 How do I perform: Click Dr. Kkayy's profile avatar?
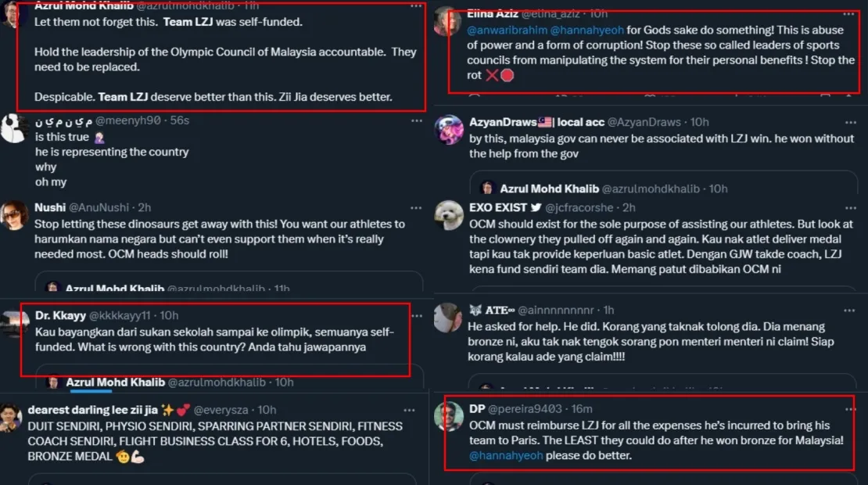pyautogui.click(x=14, y=323)
